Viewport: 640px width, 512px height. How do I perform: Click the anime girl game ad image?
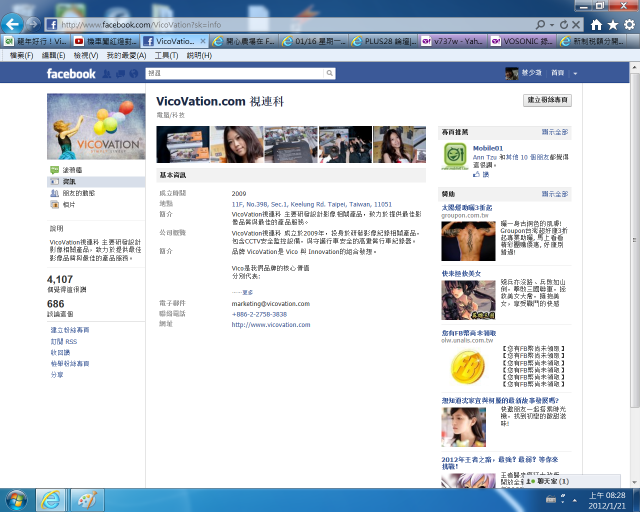[468, 300]
